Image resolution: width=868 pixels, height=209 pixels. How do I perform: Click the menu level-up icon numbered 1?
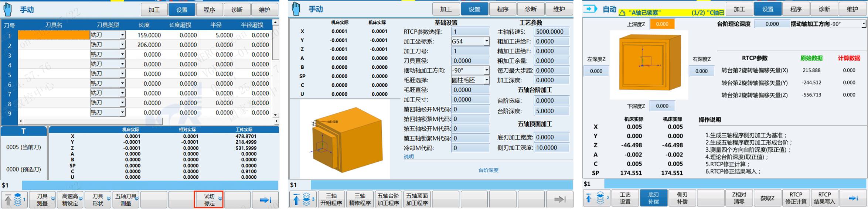[x=14, y=200]
